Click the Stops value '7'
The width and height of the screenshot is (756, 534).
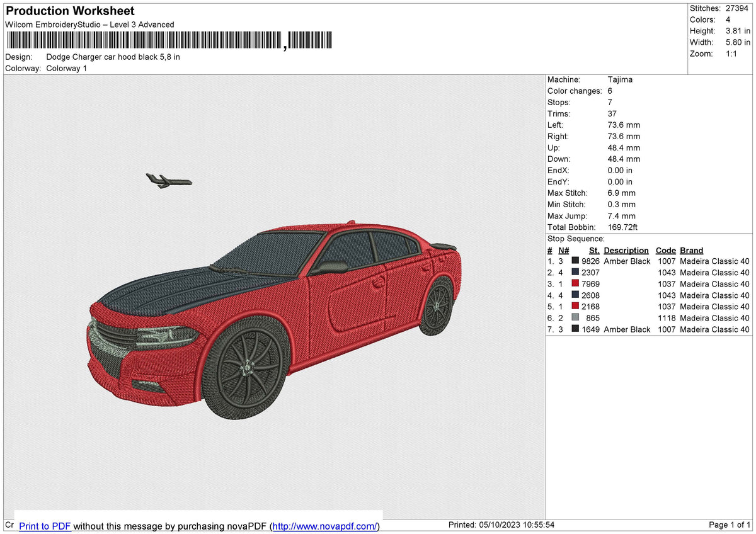coord(610,102)
